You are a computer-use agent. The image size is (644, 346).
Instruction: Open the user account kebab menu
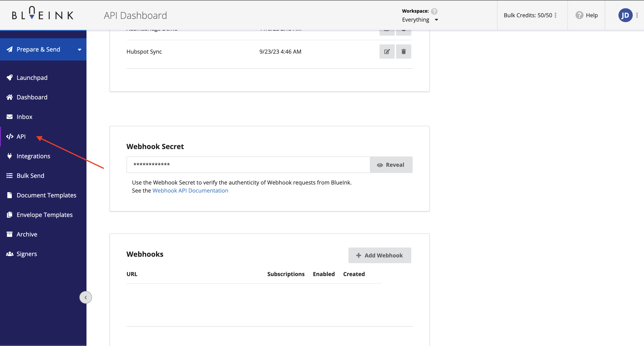coord(637,15)
